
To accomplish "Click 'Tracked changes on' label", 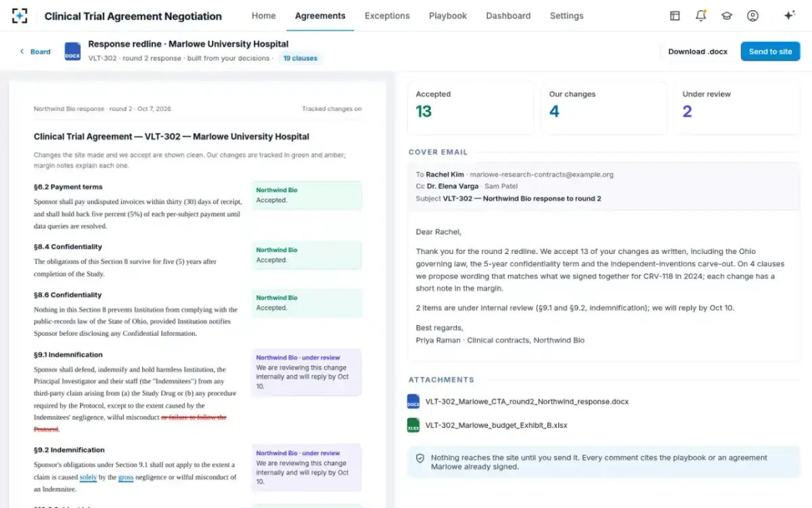I will (x=332, y=108).
